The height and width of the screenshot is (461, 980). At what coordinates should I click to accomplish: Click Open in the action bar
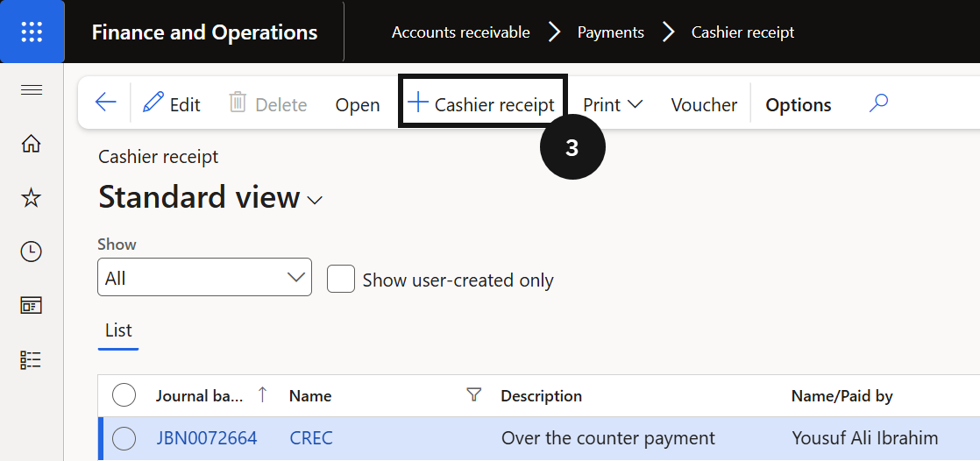tap(358, 104)
